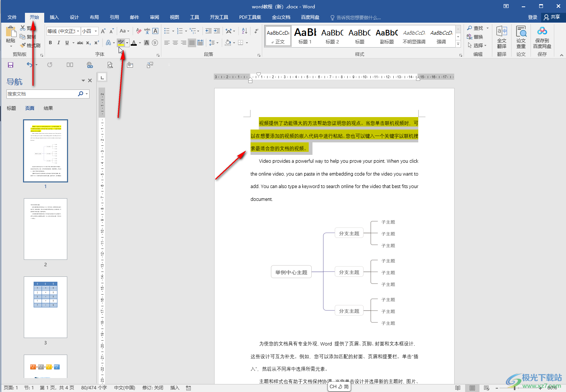Expand the font color dropdown arrow

tap(140, 43)
